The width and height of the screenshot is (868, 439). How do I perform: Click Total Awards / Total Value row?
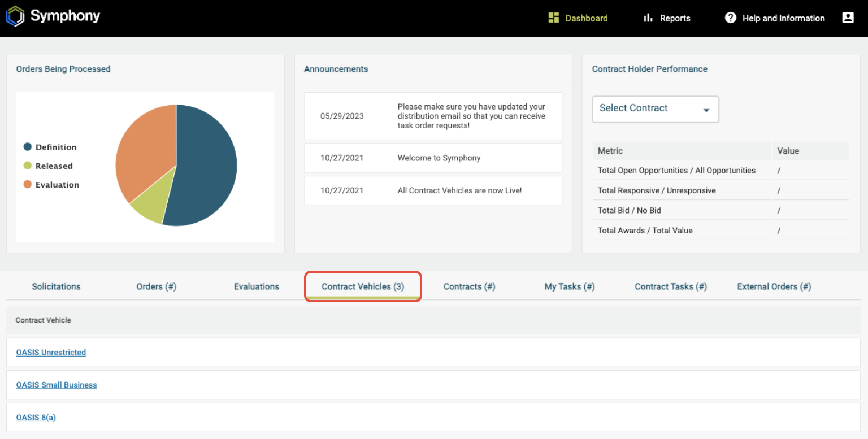(x=721, y=230)
